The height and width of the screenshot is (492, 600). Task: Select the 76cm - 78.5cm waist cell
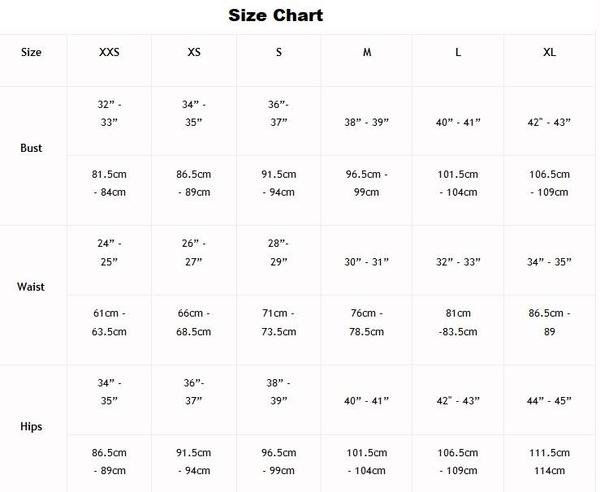[366, 323]
